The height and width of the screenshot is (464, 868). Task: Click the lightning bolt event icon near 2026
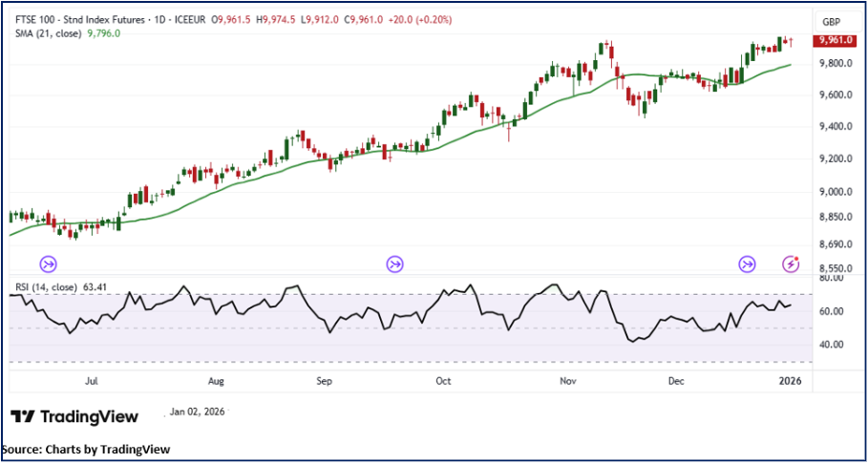[x=793, y=264]
